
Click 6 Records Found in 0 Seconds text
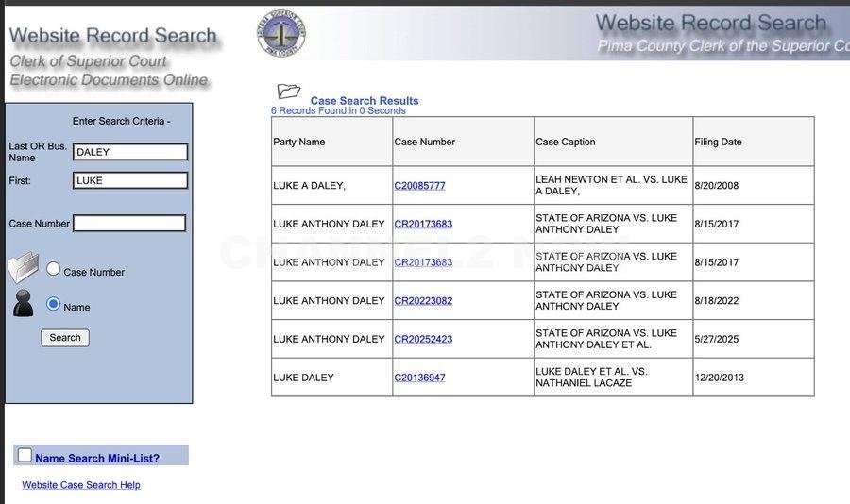[x=338, y=110]
